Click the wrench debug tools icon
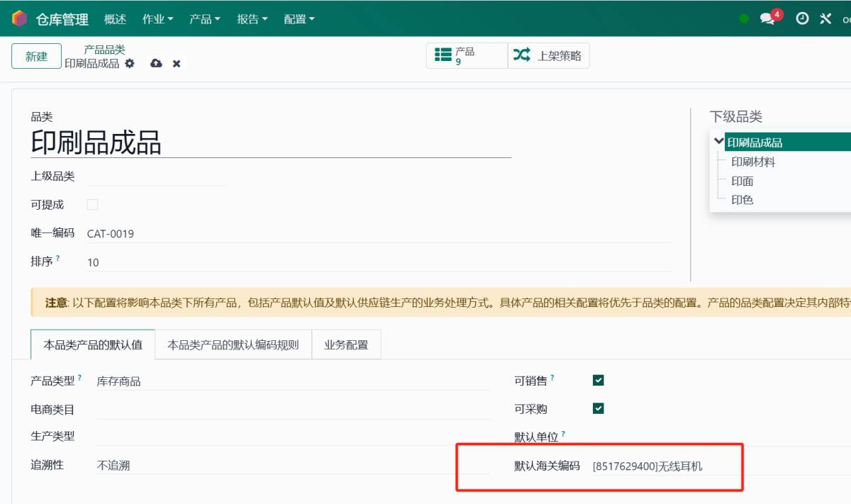The width and height of the screenshot is (851, 504). point(825,19)
